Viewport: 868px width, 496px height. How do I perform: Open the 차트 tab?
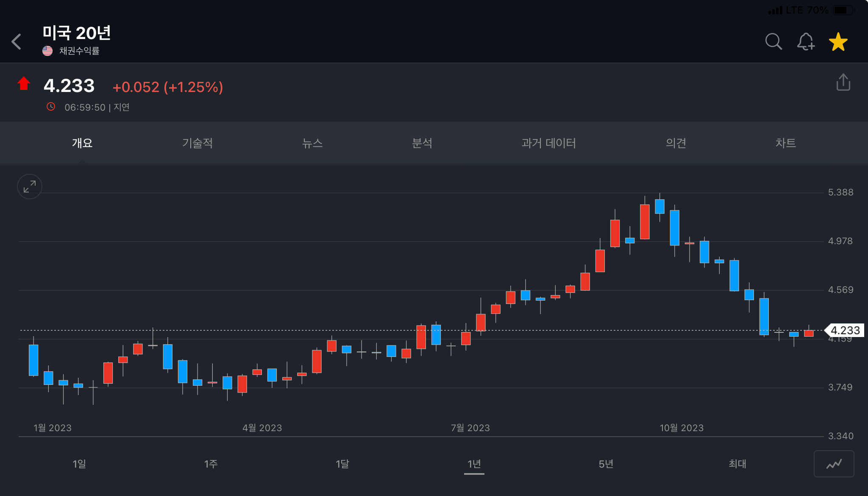pyautogui.click(x=786, y=143)
